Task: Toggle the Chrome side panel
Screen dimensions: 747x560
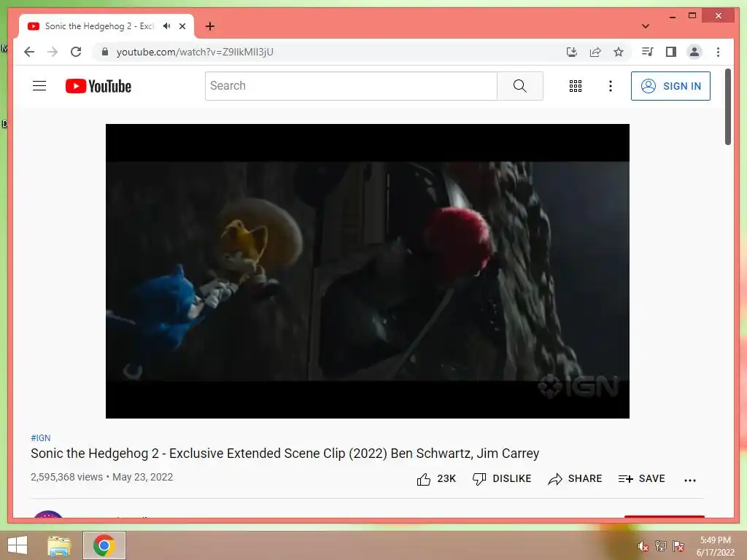Action: click(x=671, y=52)
